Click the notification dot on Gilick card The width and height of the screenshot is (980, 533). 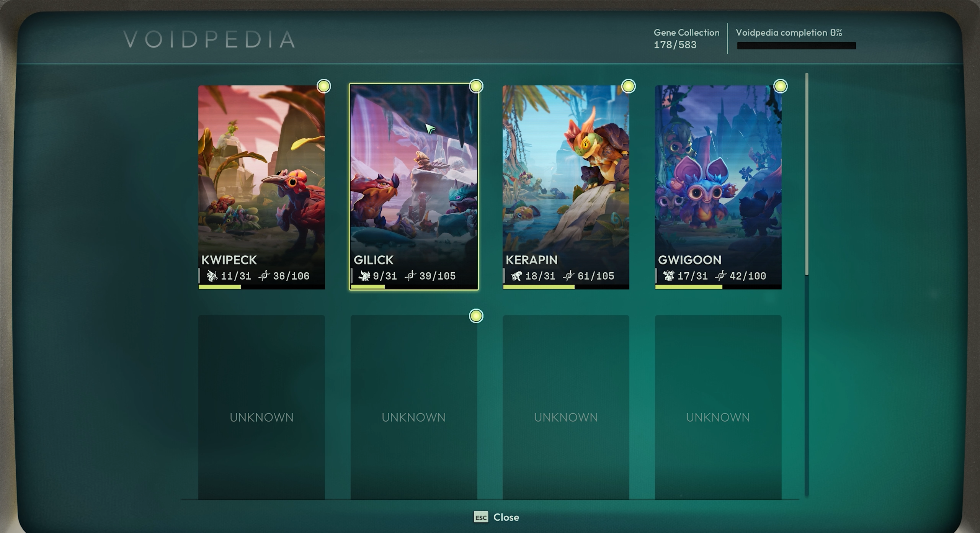(476, 86)
